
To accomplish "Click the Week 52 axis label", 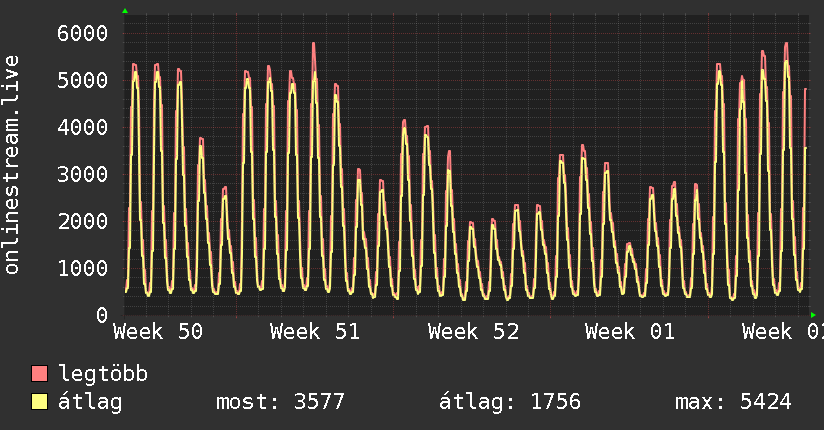I will [x=473, y=332].
